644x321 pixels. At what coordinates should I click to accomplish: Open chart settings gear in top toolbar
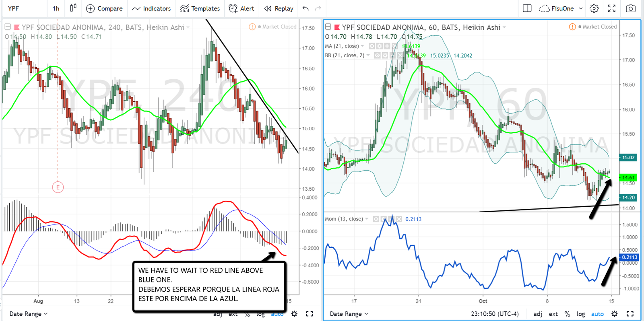click(594, 8)
